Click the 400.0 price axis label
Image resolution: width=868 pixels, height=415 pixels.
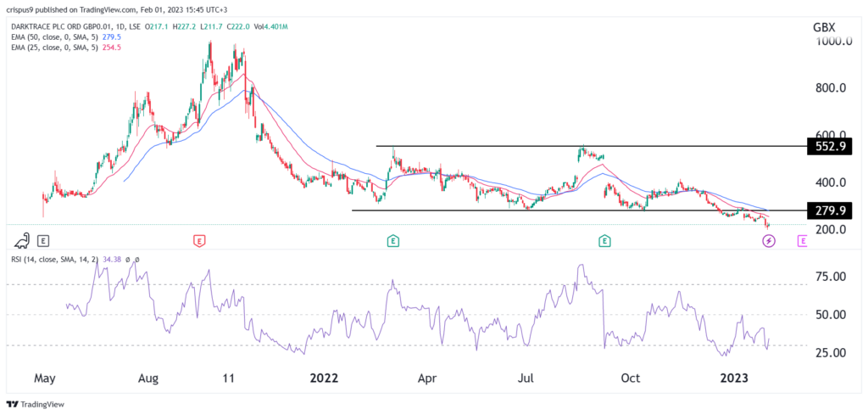coord(830,182)
